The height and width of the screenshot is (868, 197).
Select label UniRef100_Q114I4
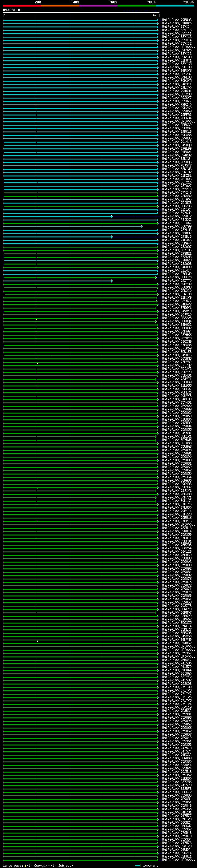[177, 271]
